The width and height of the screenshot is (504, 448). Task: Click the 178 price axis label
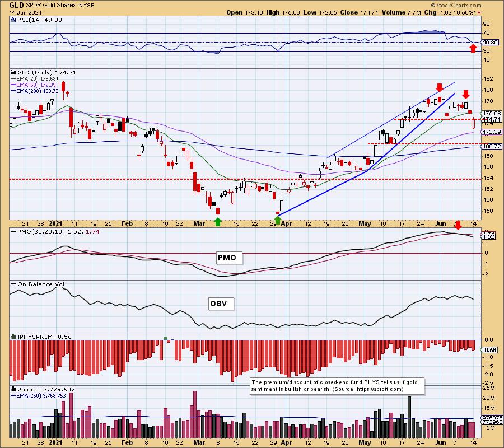click(x=488, y=101)
